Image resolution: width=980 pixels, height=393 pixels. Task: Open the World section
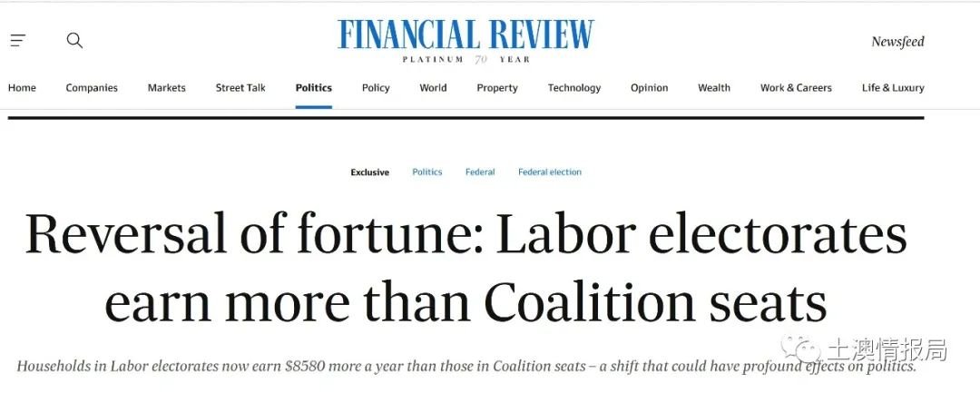pos(433,88)
